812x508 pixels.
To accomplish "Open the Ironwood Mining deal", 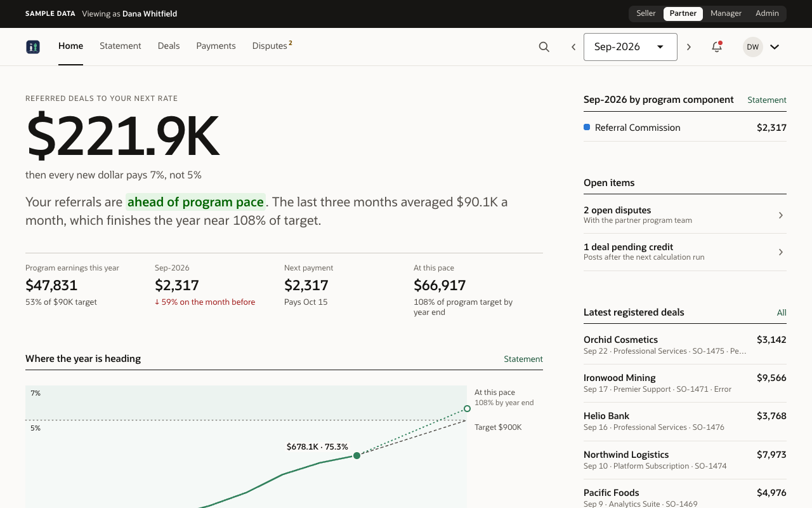I will click(x=685, y=383).
